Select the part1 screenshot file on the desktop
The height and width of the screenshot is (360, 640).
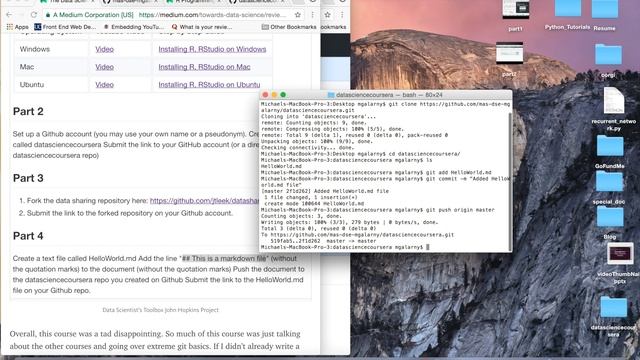[x=516, y=15]
